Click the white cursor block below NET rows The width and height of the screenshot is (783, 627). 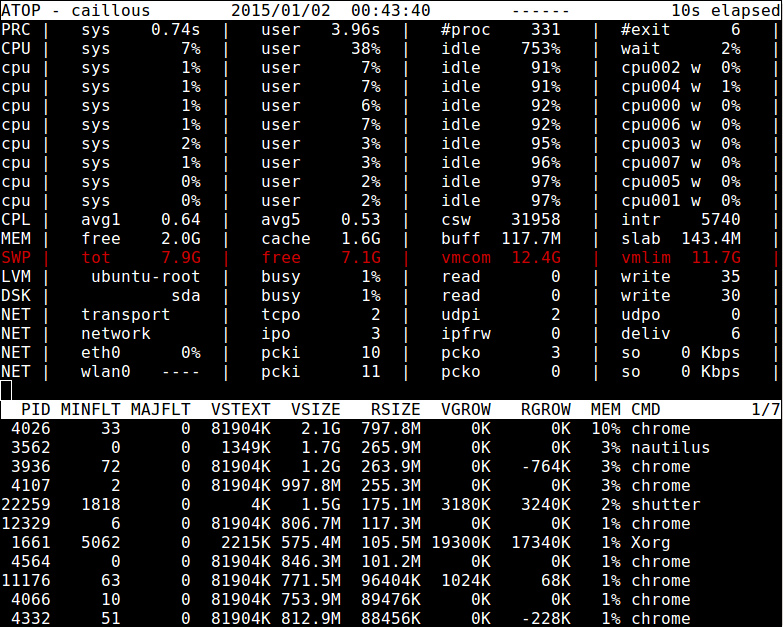(6, 390)
